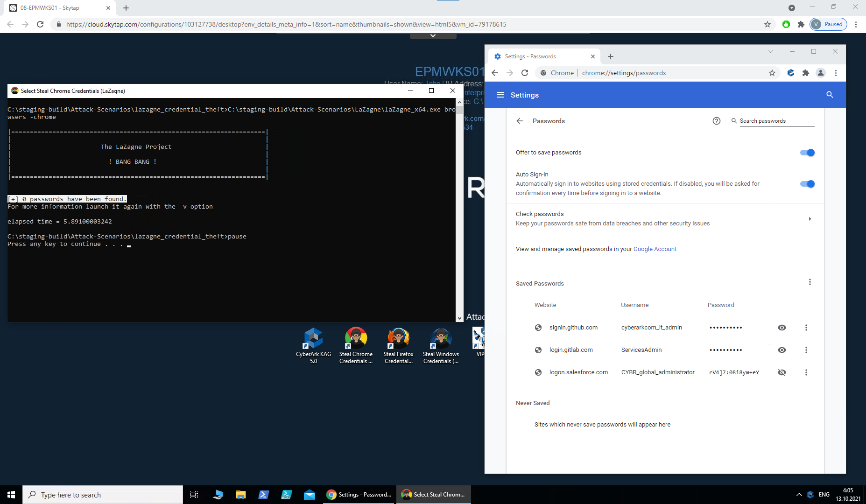The height and width of the screenshot is (504, 866).
Task: Open logon.salesforce.com website link
Action: 578,372
